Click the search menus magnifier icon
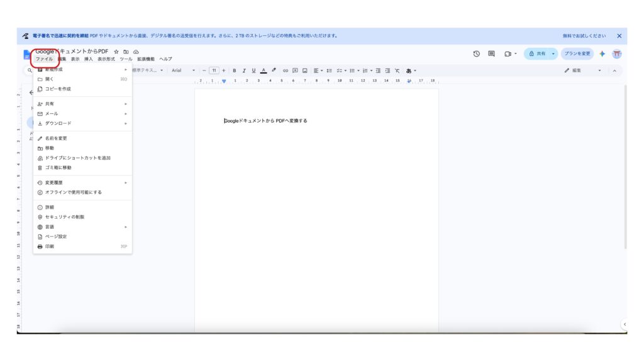This screenshot has width=644, height=362. tap(30, 70)
